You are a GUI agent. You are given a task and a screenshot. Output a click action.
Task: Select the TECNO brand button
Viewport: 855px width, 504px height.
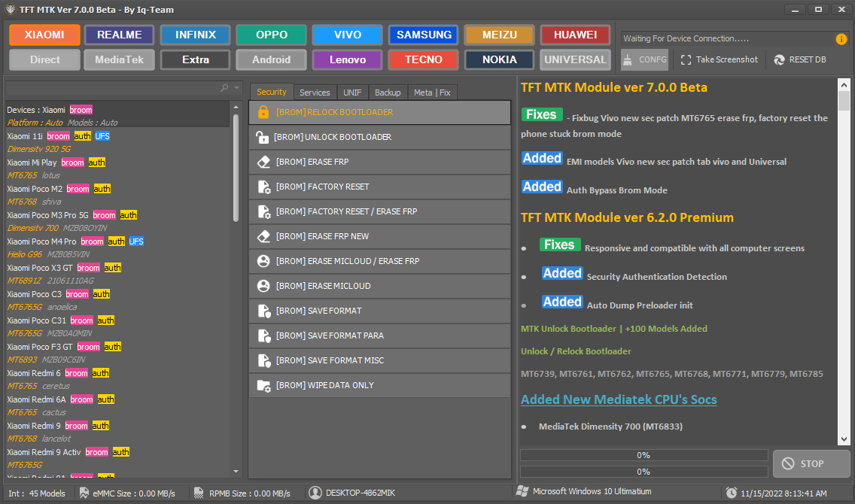[424, 59]
